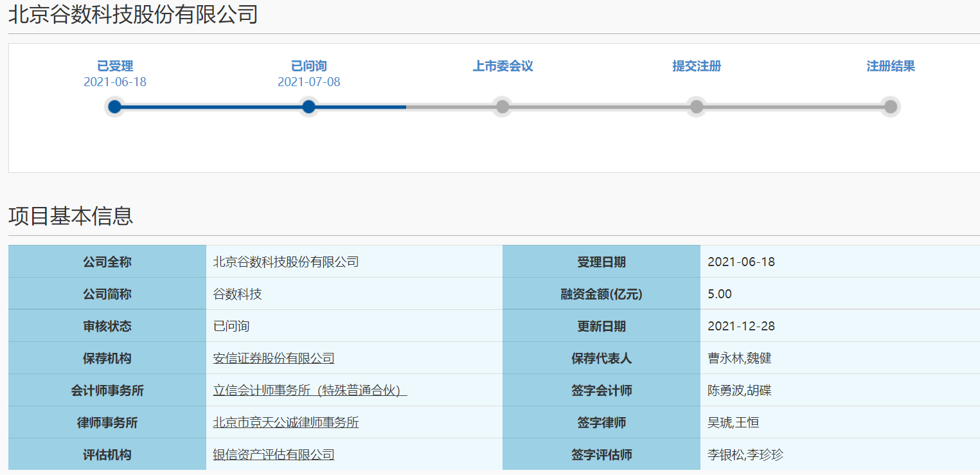The width and height of the screenshot is (980, 475).
Task: Open the 安信证券股份有限公司 sponsor link
Action: [274, 359]
